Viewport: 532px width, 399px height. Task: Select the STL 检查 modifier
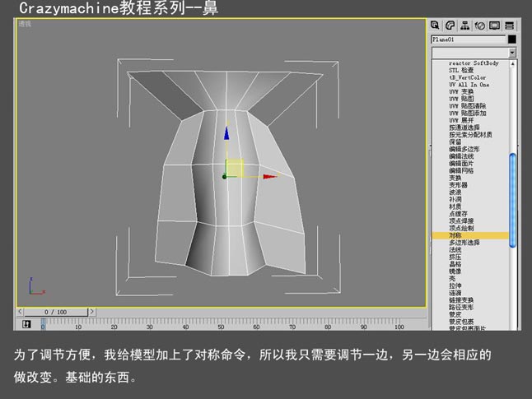point(461,70)
